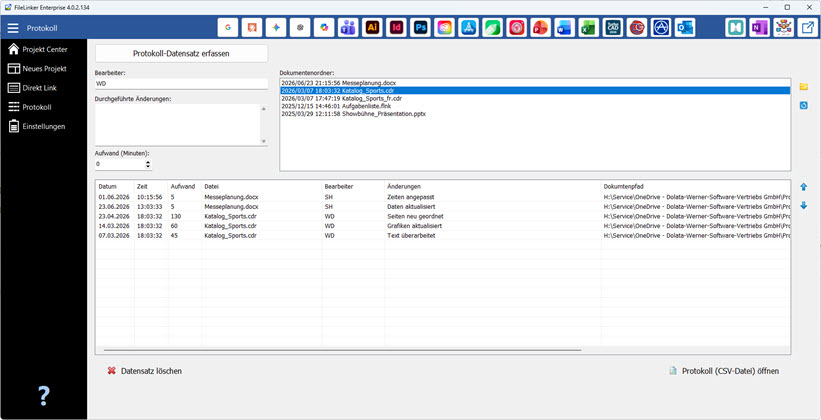Screen dimensions: 821x420
Task: Click the blue circled-A toolbar icon
Action: (x=661, y=28)
